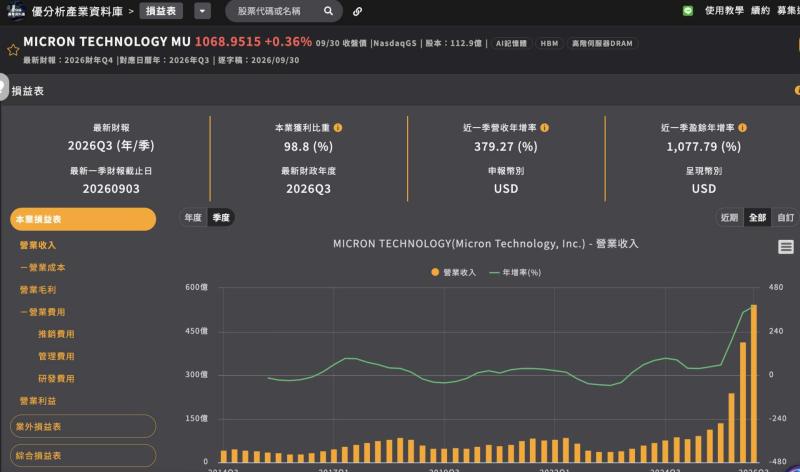The image size is (800, 472).
Task: Select the 損益表 breadcrumb button
Action: pos(161,11)
